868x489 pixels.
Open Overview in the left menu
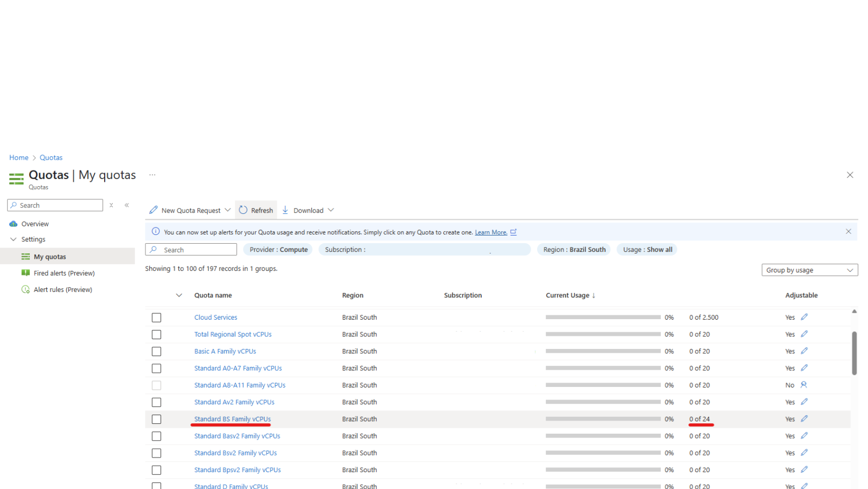(35, 224)
